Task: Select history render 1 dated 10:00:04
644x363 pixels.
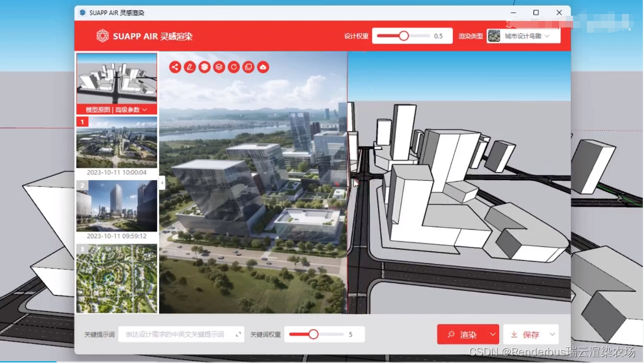Action: pyautogui.click(x=116, y=142)
